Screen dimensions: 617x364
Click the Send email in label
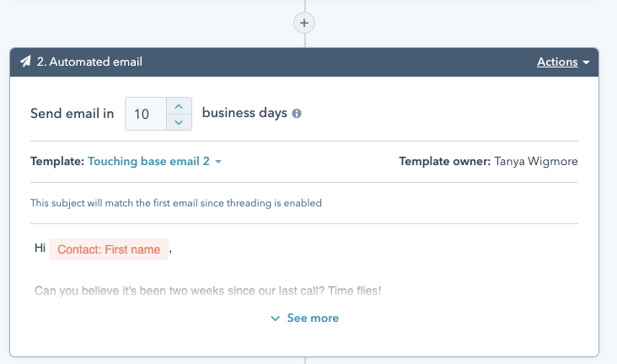click(x=72, y=113)
